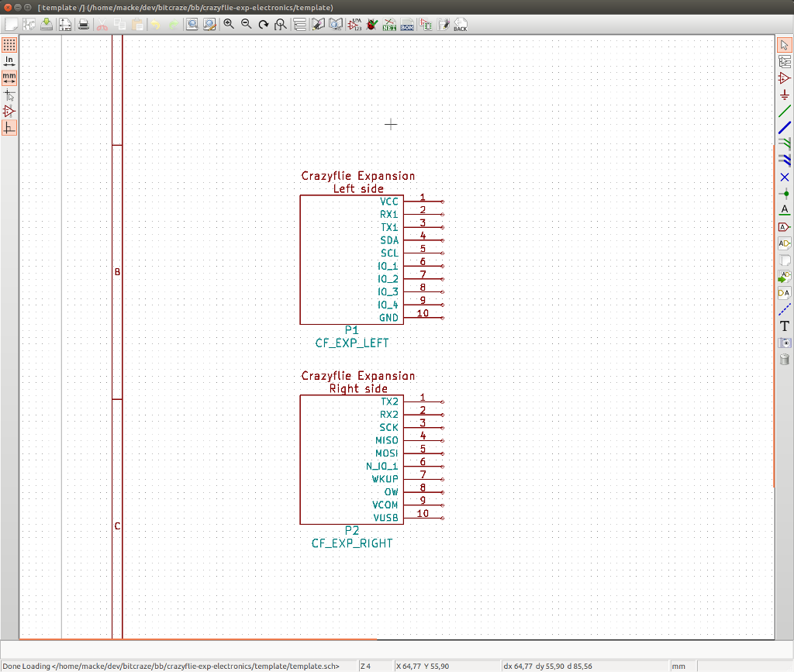The image size is (794, 672).
Task: Click the P1 CF_EXP_LEFT component
Action: tap(351, 260)
